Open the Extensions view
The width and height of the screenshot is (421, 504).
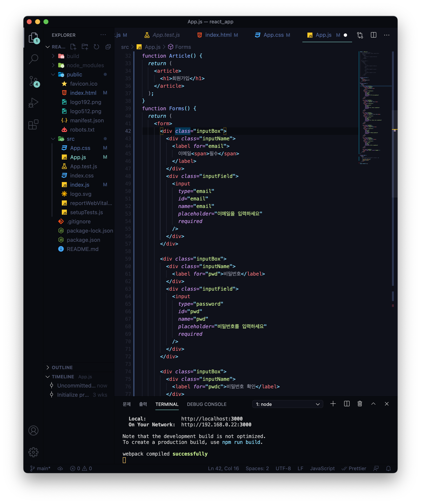pyautogui.click(x=33, y=124)
